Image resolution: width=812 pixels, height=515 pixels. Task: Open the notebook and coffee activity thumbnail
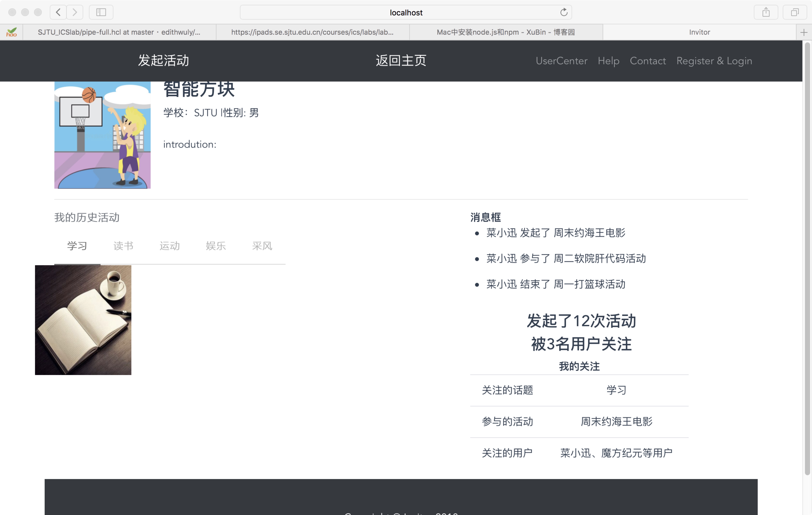click(83, 320)
